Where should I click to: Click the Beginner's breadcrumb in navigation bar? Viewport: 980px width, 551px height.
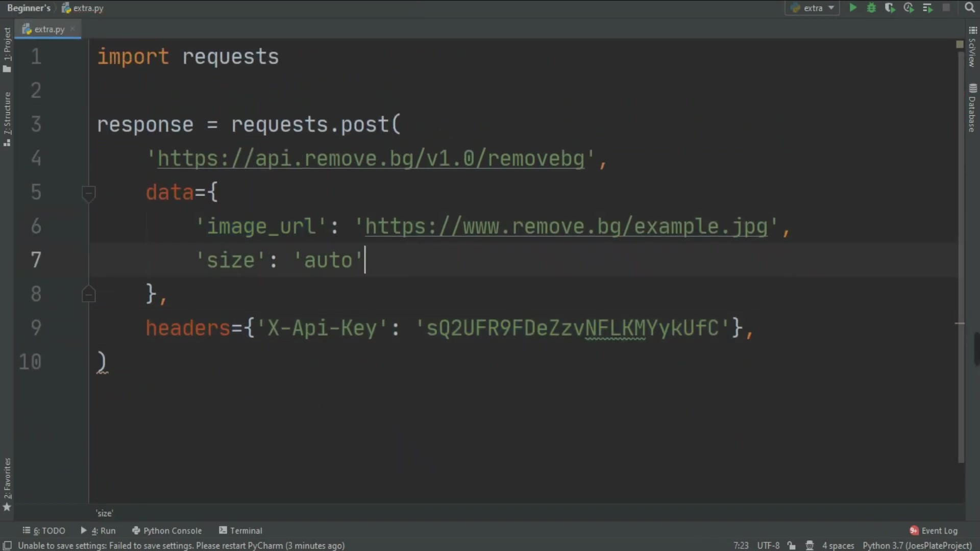[x=29, y=8]
